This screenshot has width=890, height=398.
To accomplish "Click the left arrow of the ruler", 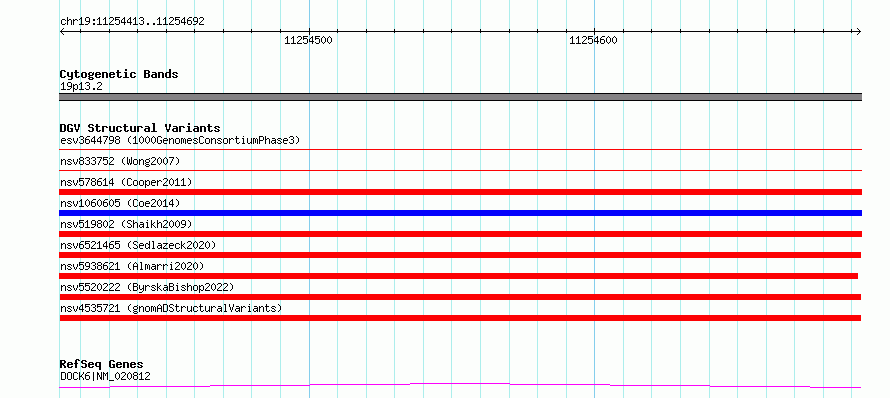I will click(x=63, y=32).
